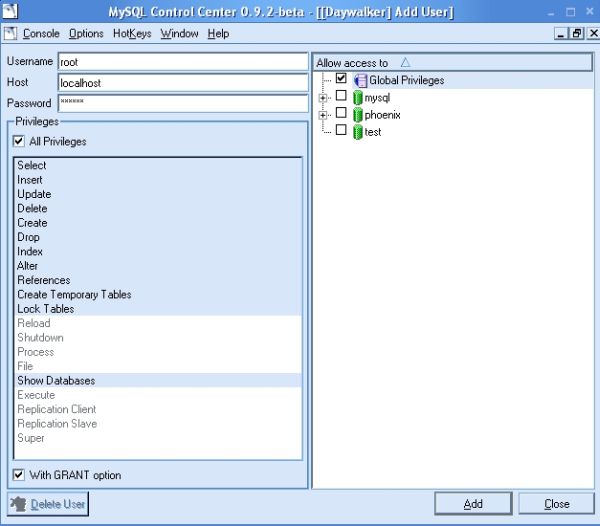
Task: Toggle With GRANT option checkbox
Action: (18, 475)
